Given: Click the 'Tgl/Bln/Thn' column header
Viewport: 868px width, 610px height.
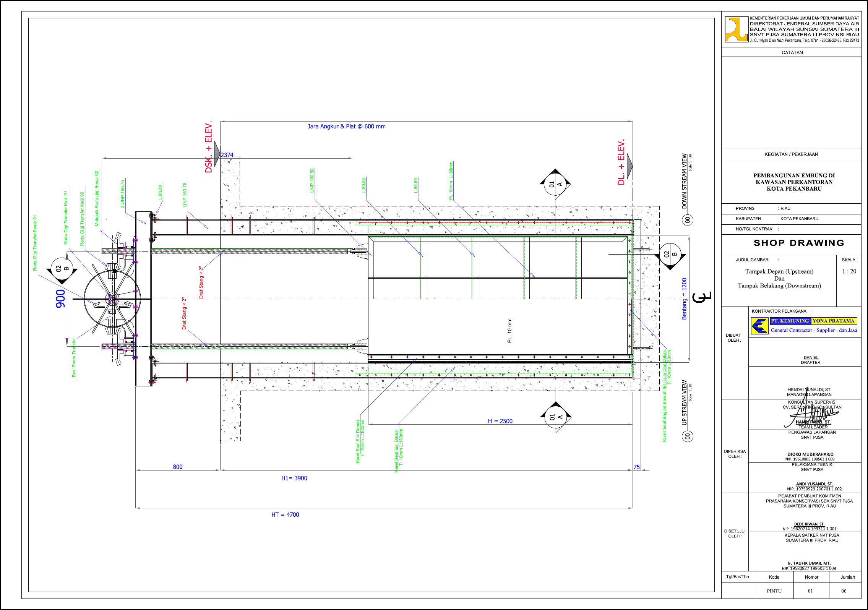Looking at the screenshot, I should [x=738, y=577].
